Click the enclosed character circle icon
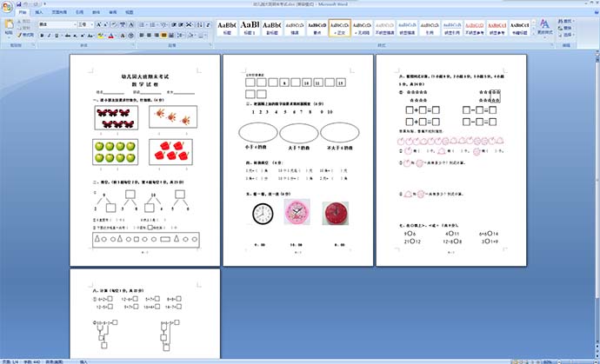600x364 pixels. point(130,36)
